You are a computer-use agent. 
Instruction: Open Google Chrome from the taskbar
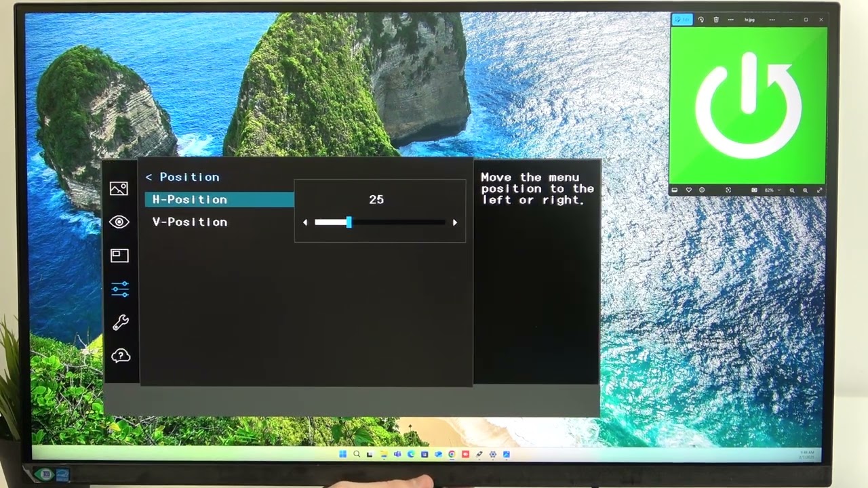pyautogui.click(x=452, y=454)
